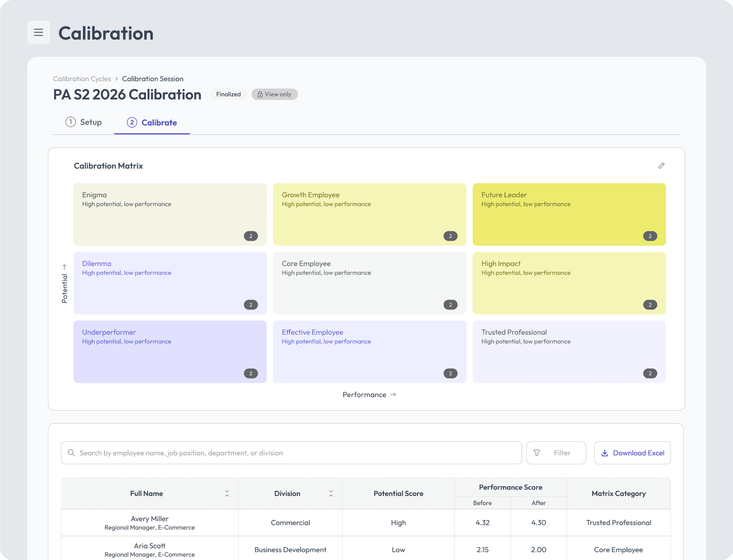
Task: Select the Dilemma matrix box
Action: pos(170,283)
